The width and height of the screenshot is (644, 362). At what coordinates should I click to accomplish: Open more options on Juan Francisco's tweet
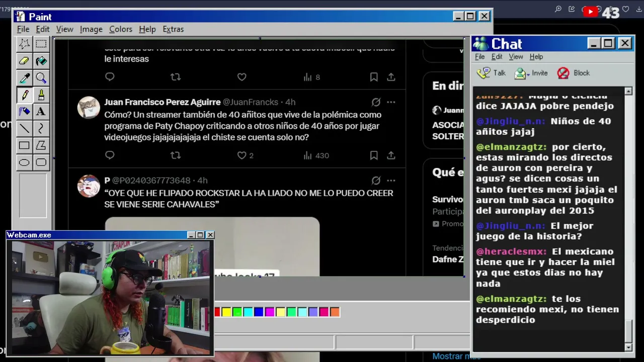pos(391,102)
